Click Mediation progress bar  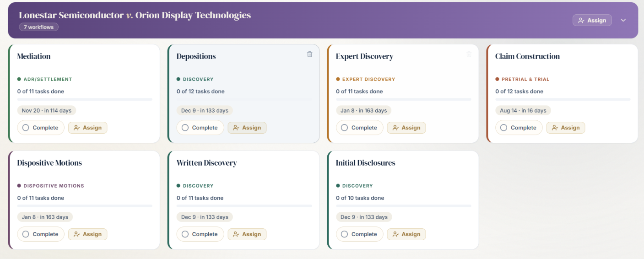pos(85,99)
